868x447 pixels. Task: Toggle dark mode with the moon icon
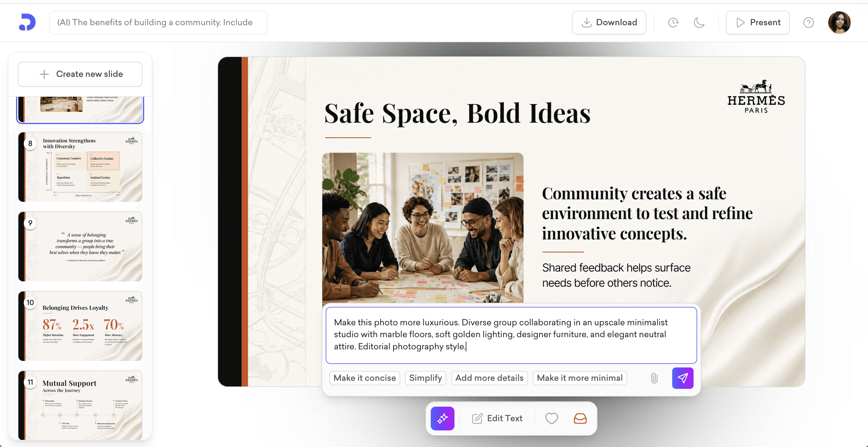click(x=699, y=23)
